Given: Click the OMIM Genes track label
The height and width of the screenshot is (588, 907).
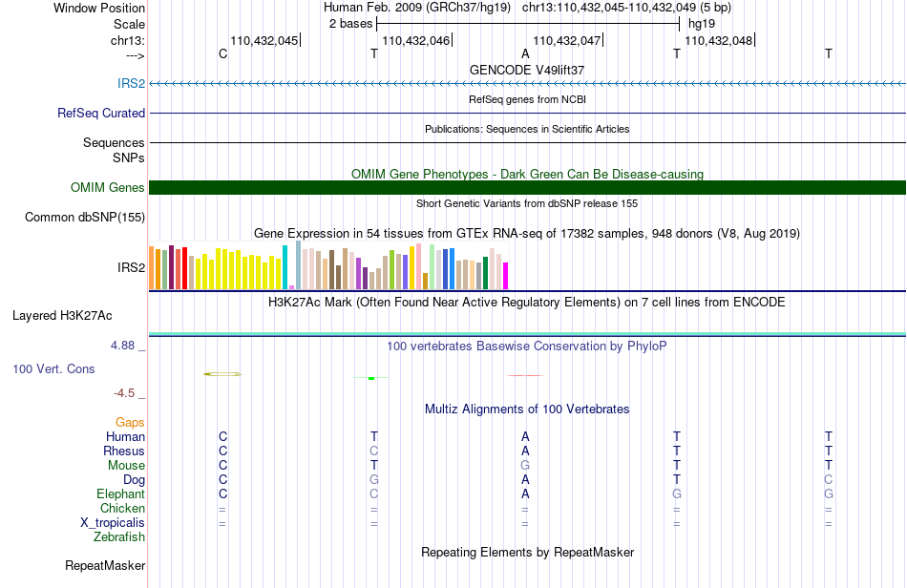Looking at the screenshot, I should (107, 187).
